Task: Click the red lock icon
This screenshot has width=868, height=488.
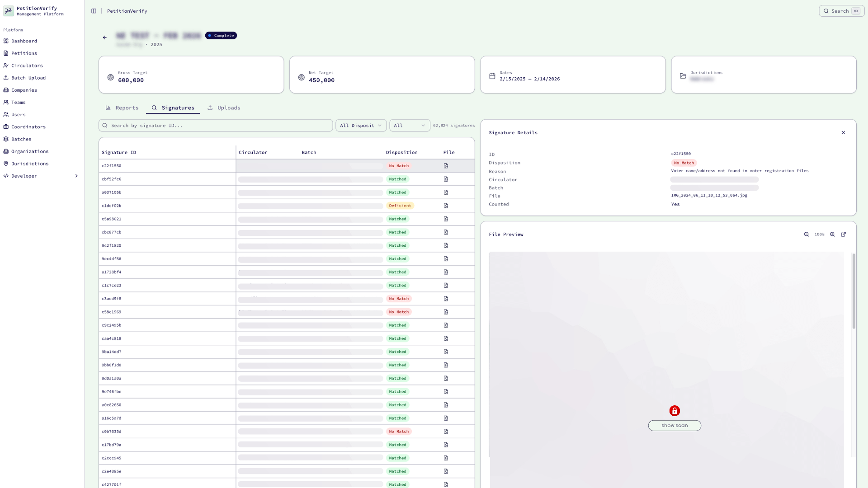Action: [x=675, y=411]
